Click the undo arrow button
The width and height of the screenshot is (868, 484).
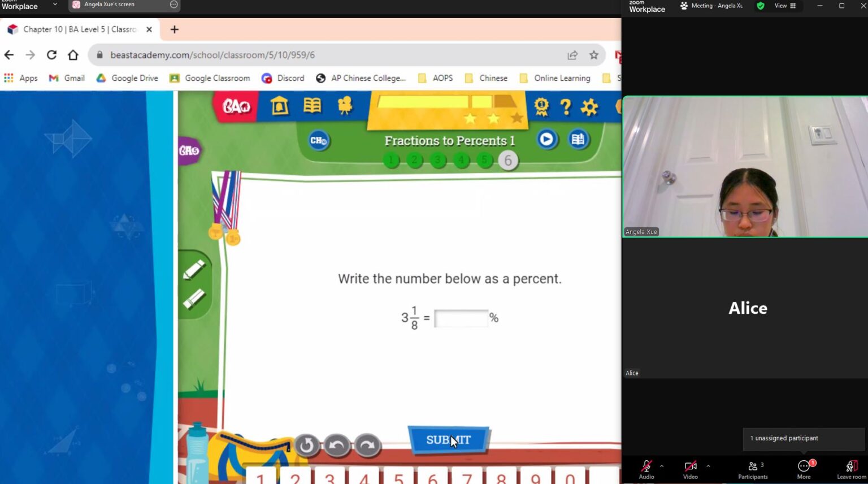pyautogui.click(x=337, y=446)
